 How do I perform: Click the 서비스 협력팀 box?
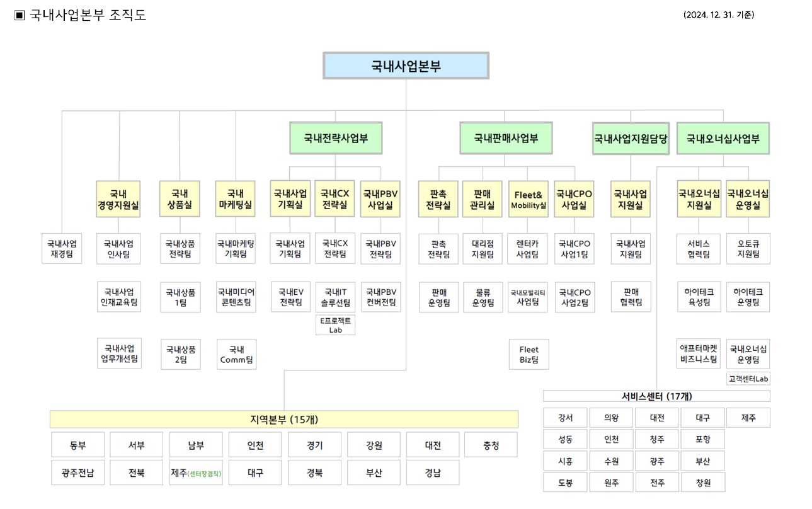(x=699, y=249)
